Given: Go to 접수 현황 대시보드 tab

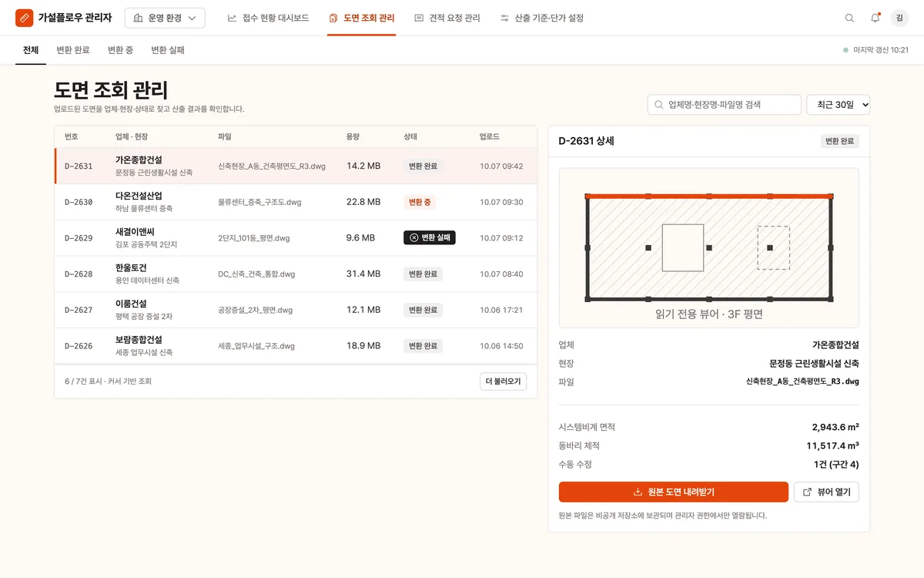Looking at the screenshot, I should point(268,18).
